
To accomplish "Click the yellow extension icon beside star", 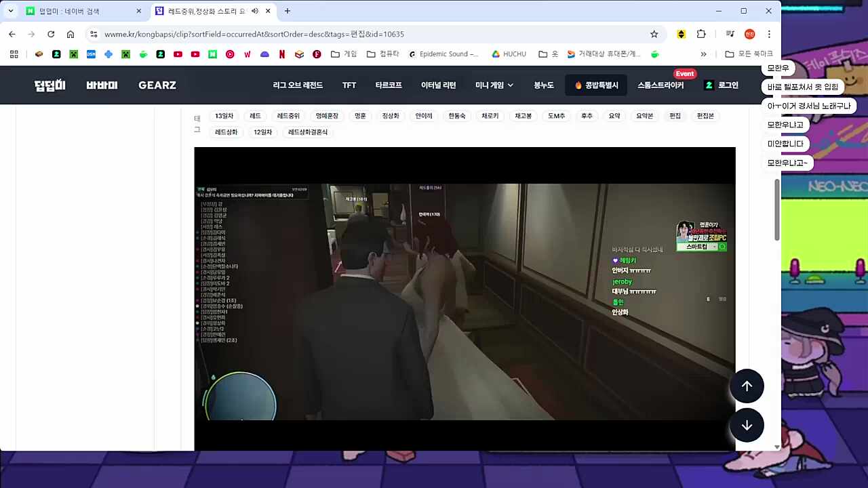I will 682,34.
